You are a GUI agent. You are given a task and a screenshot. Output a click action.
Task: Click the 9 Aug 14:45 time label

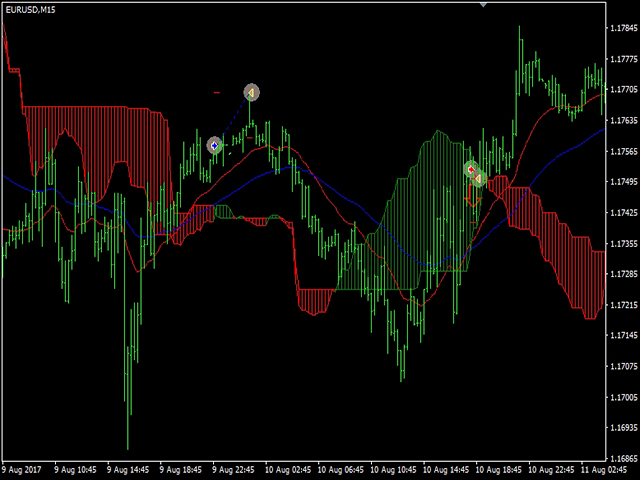tap(128, 470)
